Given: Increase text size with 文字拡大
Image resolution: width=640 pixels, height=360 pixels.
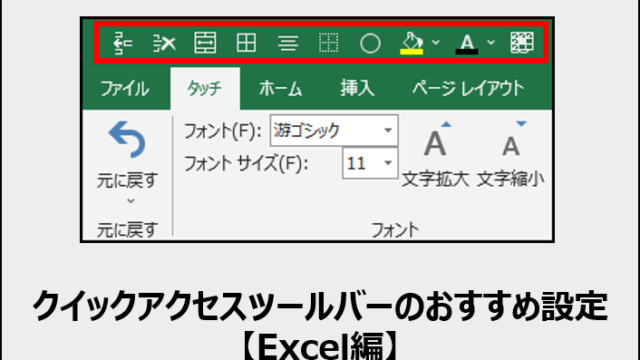Looking at the screenshot, I should (435, 153).
